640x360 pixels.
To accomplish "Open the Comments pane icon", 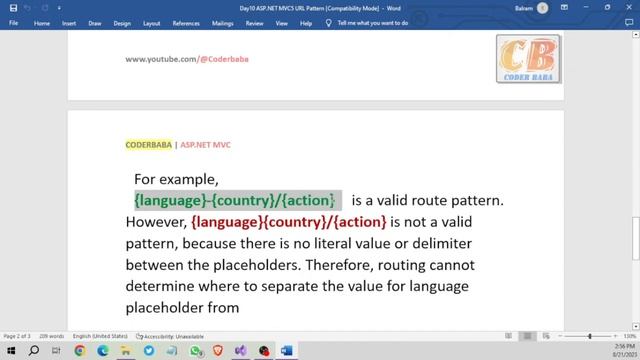I will (x=629, y=23).
